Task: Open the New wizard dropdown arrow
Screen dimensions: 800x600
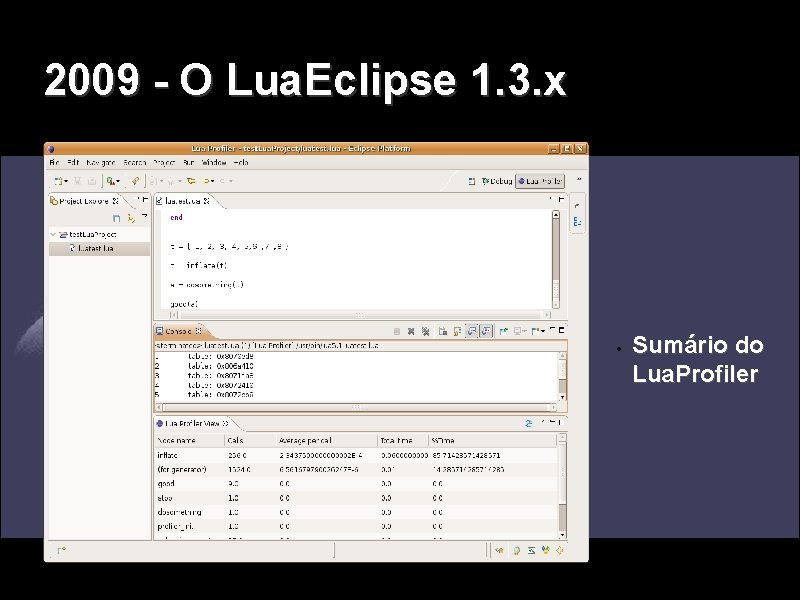Action: pos(66,182)
